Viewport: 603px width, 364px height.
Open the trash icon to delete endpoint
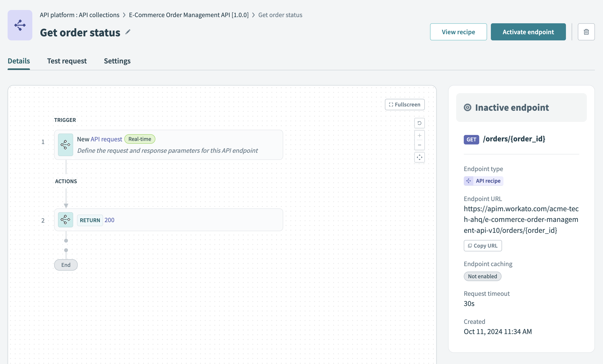[x=586, y=32]
